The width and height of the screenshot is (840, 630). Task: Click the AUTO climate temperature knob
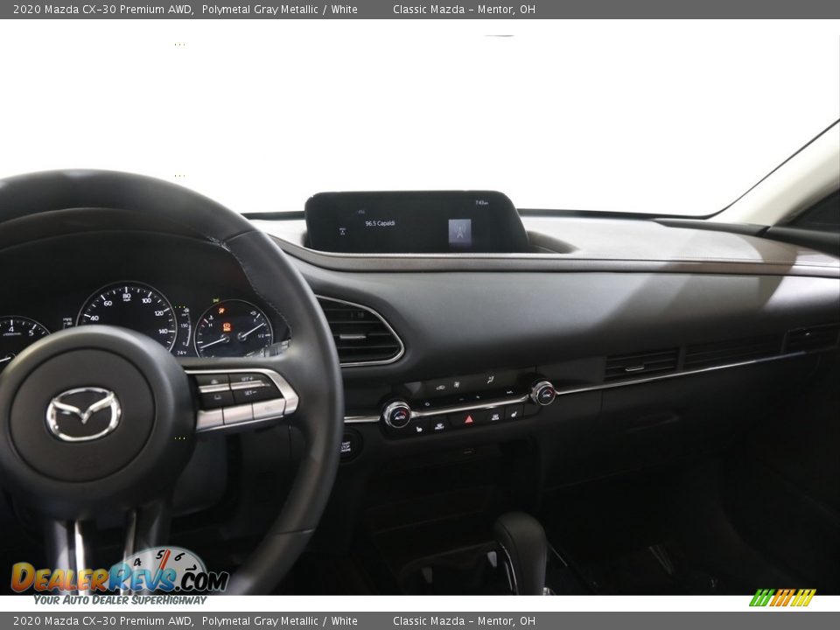coord(396,414)
